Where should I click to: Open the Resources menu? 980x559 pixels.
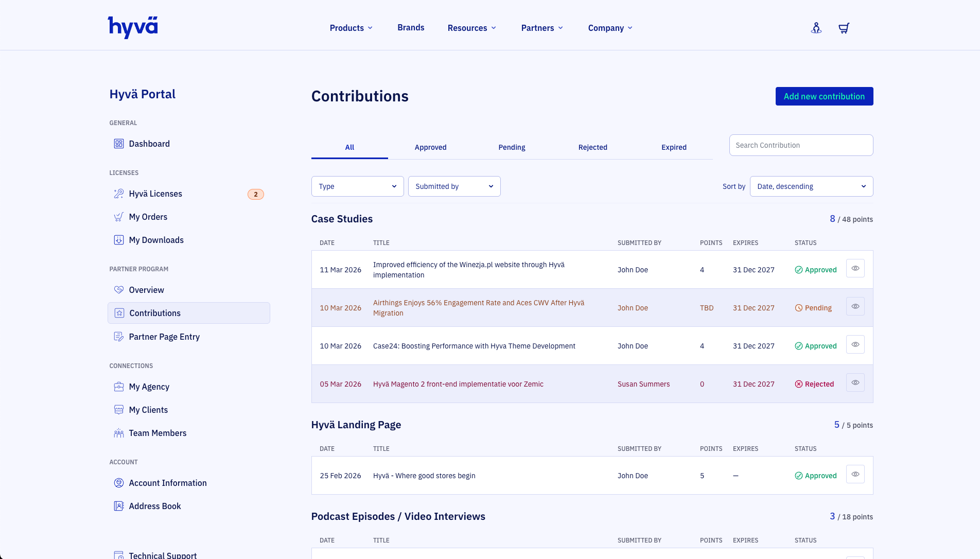coord(471,28)
